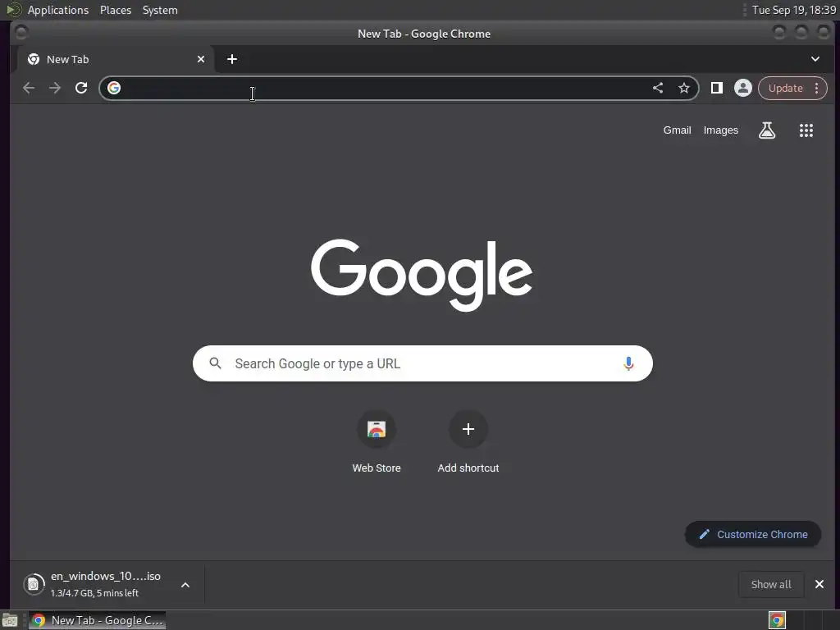Bookmark this tab with star icon
The height and width of the screenshot is (630, 840).
point(683,88)
